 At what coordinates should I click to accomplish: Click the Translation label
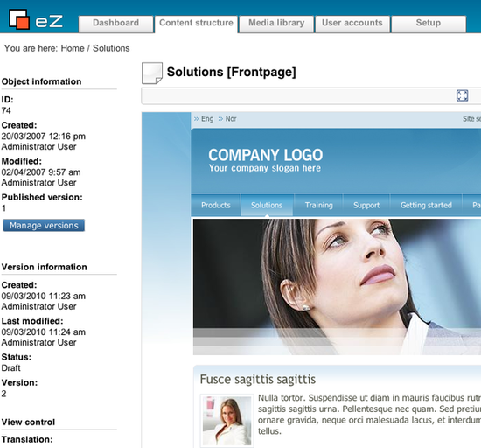click(x=27, y=440)
